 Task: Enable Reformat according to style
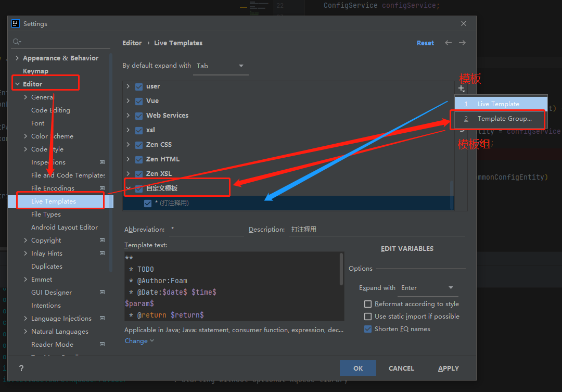pos(368,304)
